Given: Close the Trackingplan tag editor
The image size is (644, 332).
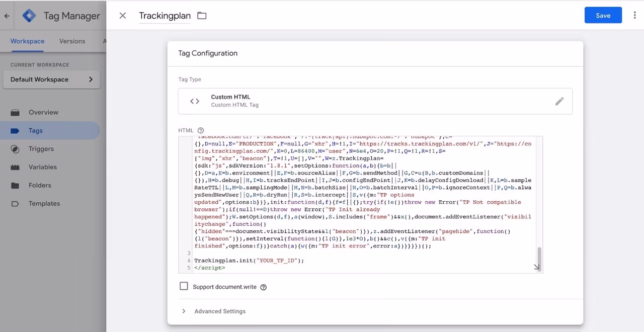Looking at the screenshot, I should 123,16.
